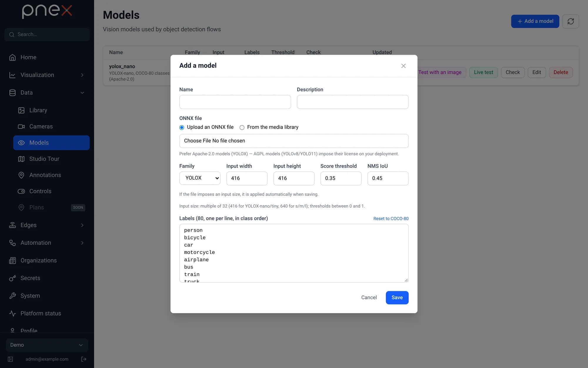Click the Secrets key icon
Image resolution: width=588 pixels, height=368 pixels.
click(12, 278)
